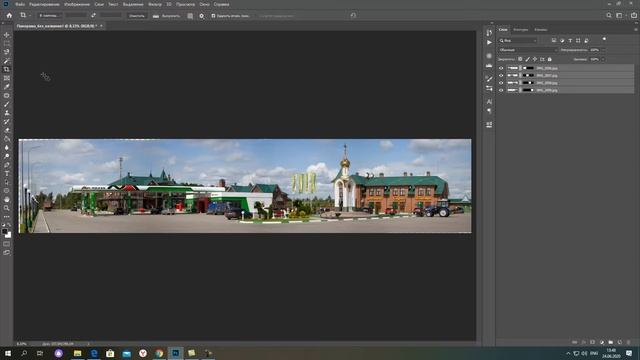Open the opacity slider dropdown arrow

pyautogui.click(x=603, y=50)
